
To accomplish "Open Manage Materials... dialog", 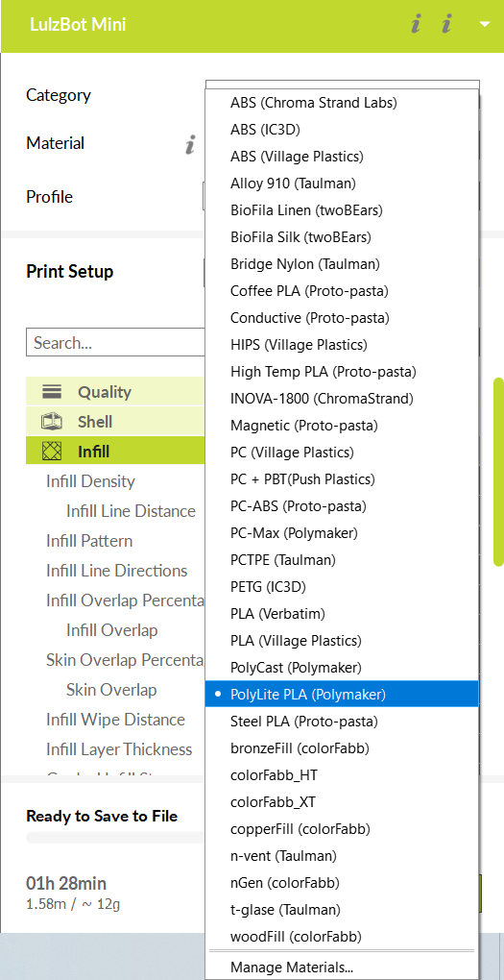I will [343, 967].
